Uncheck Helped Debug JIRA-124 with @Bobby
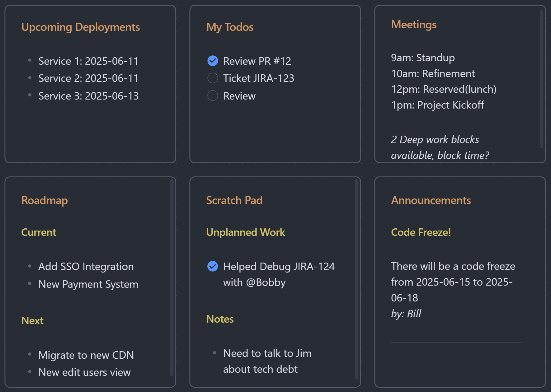 [213, 266]
